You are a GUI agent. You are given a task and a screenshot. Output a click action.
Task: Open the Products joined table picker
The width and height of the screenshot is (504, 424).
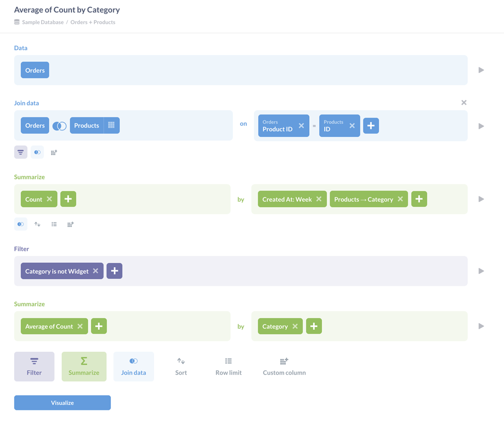pos(87,126)
